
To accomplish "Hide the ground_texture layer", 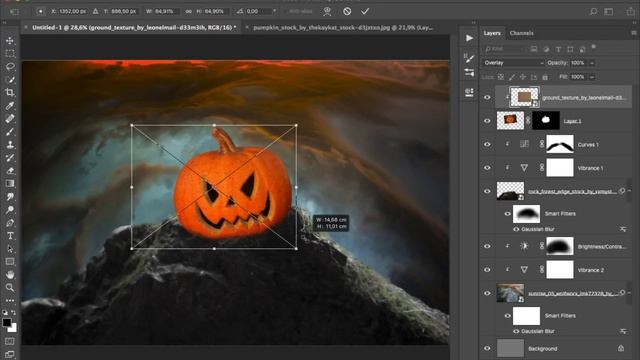I will (x=487, y=97).
